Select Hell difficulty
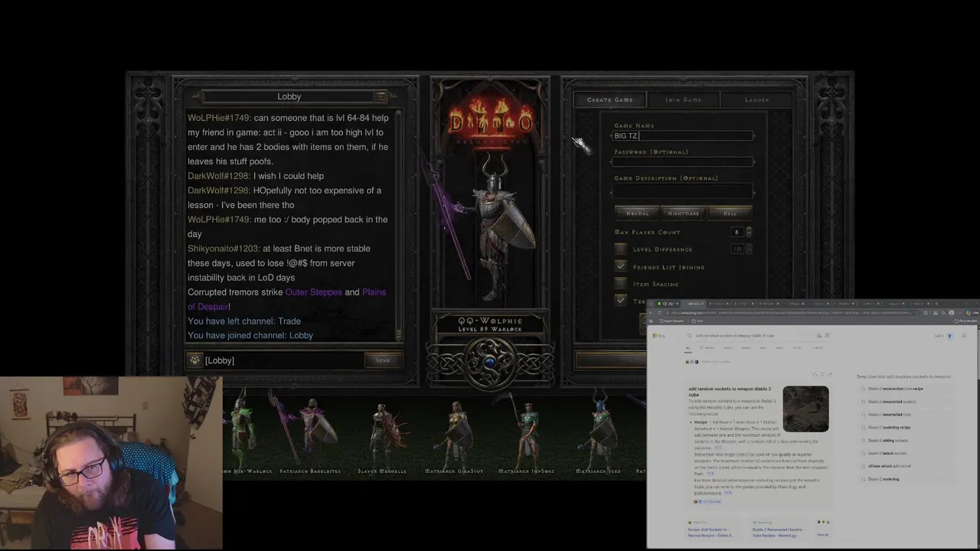 729,213
